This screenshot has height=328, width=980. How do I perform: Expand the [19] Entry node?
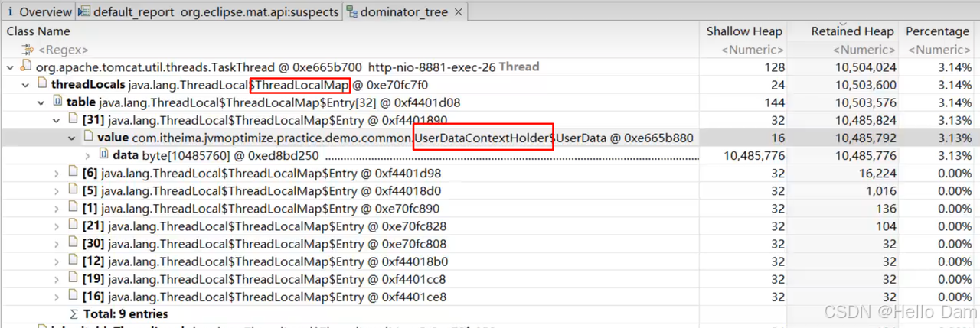[x=56, y=278]
